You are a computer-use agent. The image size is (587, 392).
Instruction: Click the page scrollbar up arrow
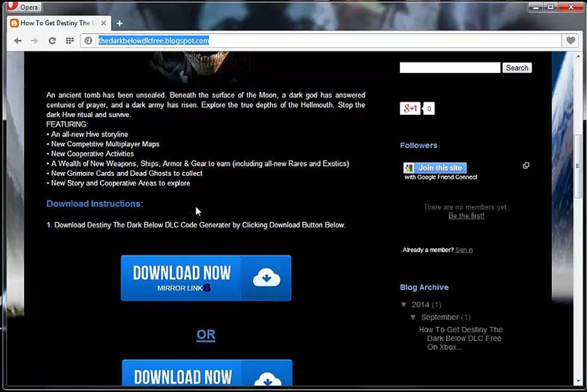pos(578,56)
